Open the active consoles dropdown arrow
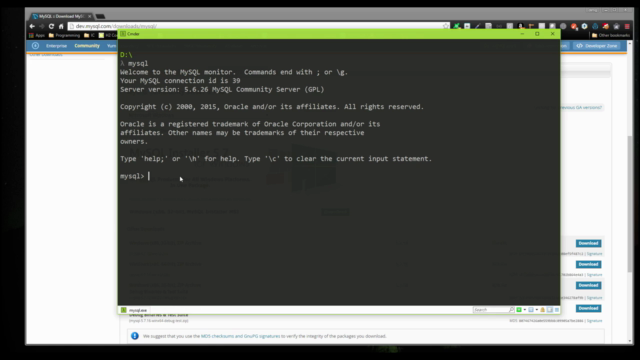 point(536,310)
